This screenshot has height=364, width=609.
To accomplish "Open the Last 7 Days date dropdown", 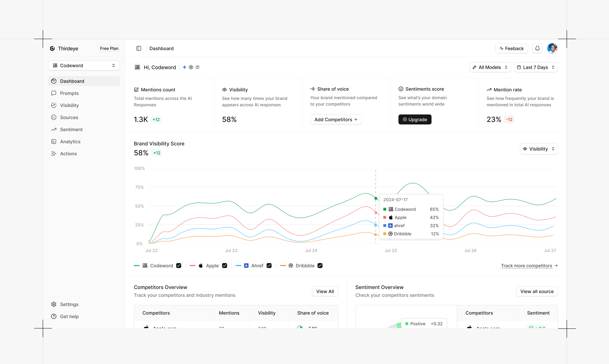I will click(535, 67).
